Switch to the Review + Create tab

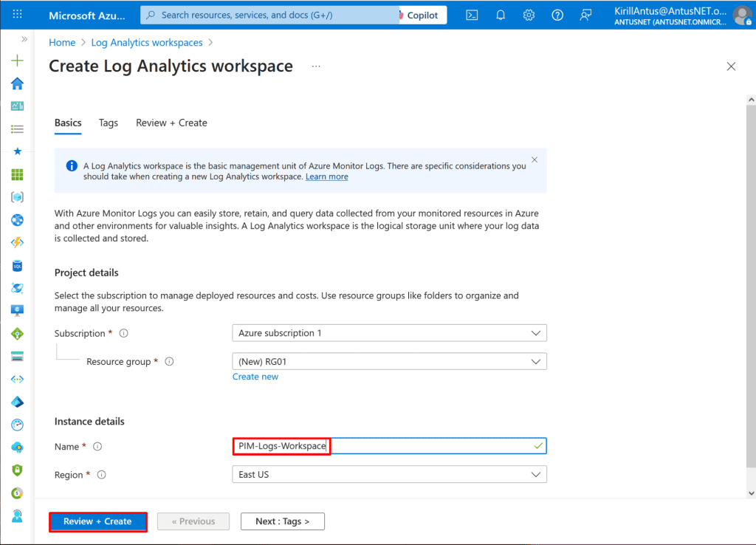(171, 123)
